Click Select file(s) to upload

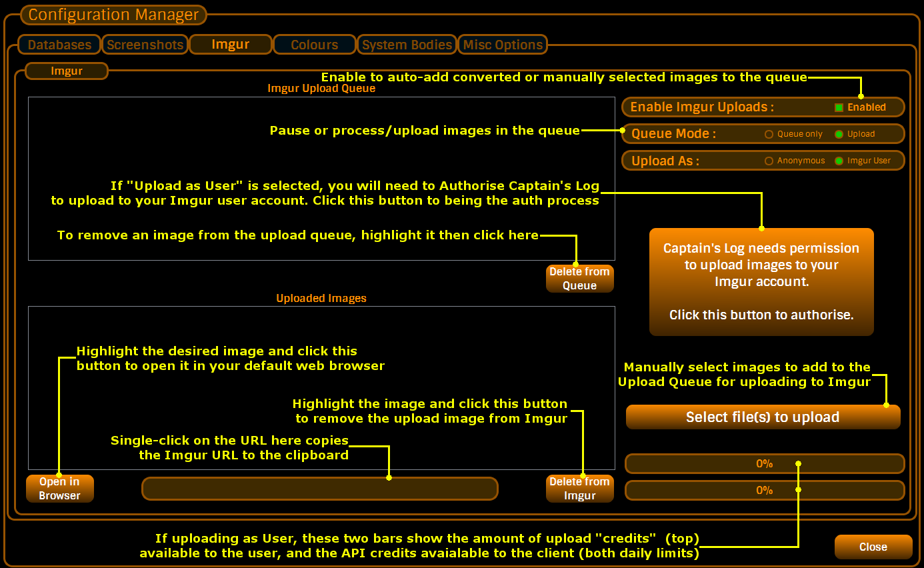(763, 417)
